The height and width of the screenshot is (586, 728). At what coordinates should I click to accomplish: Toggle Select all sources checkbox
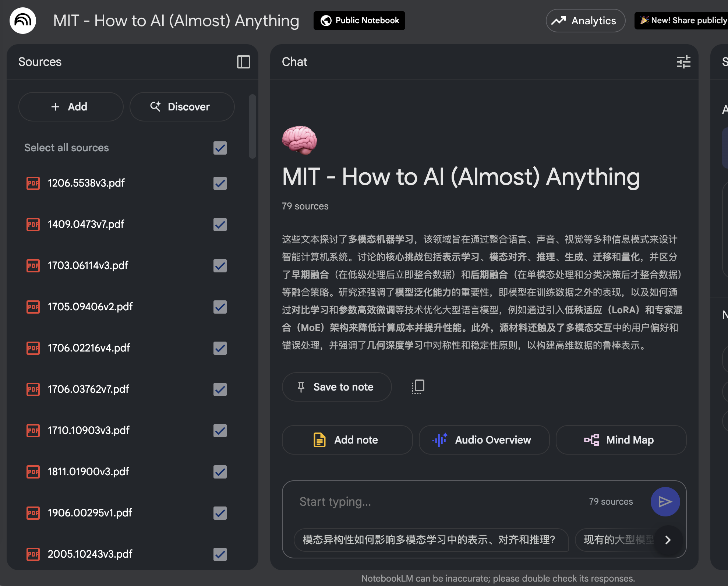coord(220,148)
